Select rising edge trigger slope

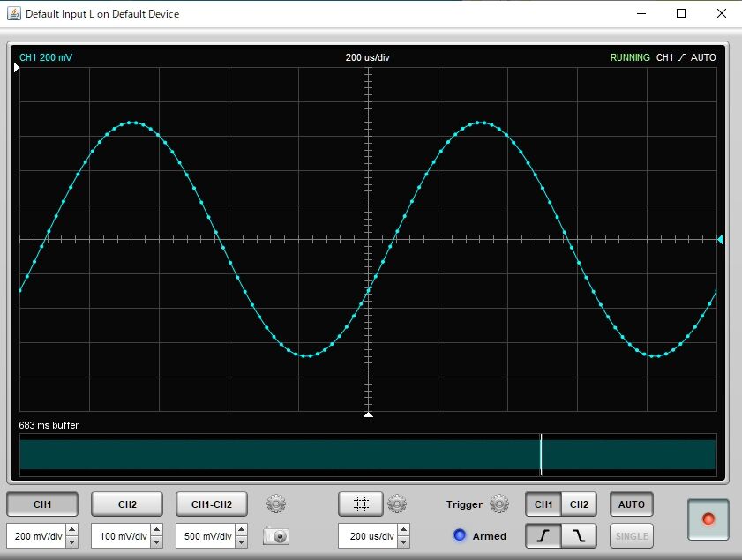pyautogui.click(x=543, y=536)
